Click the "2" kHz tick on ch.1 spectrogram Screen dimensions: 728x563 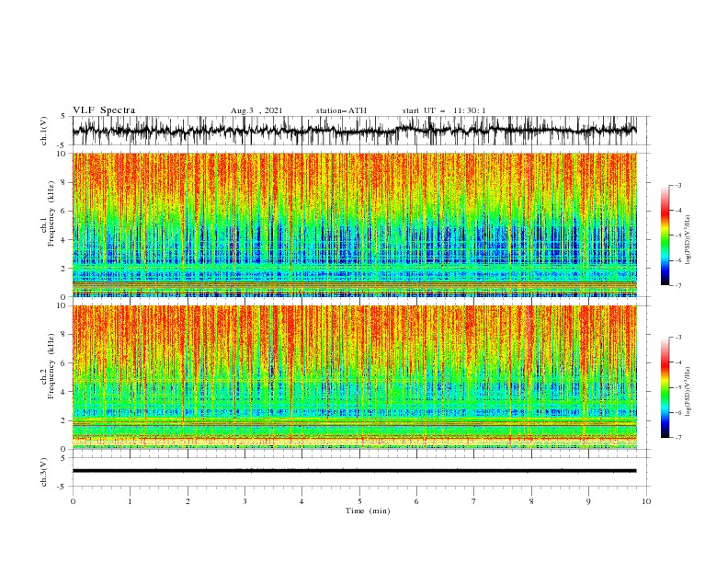63,269
